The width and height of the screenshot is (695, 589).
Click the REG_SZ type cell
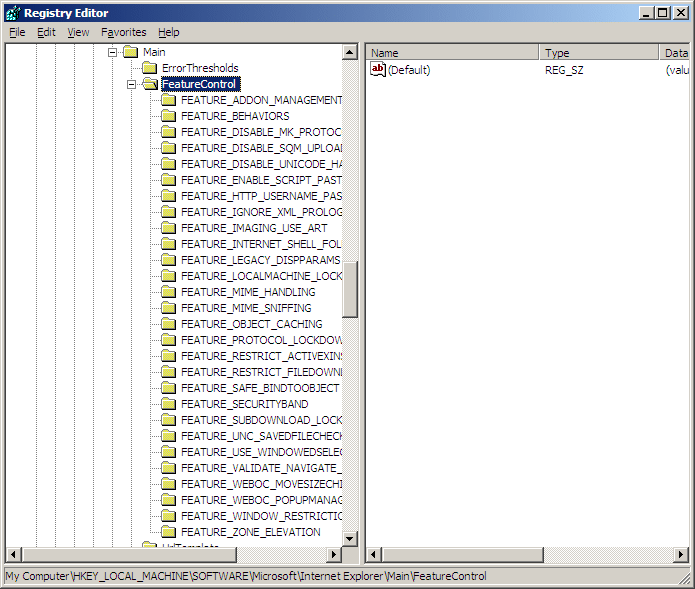[x=564, y=70]
